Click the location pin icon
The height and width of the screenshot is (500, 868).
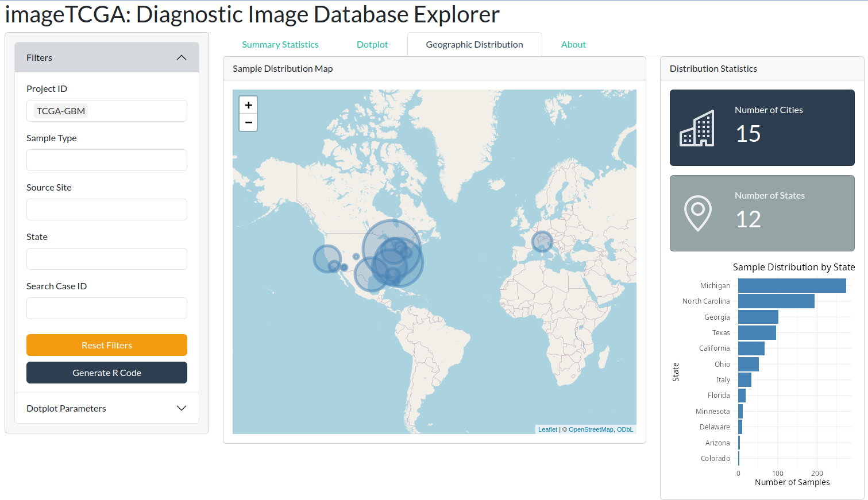point(697,213)
